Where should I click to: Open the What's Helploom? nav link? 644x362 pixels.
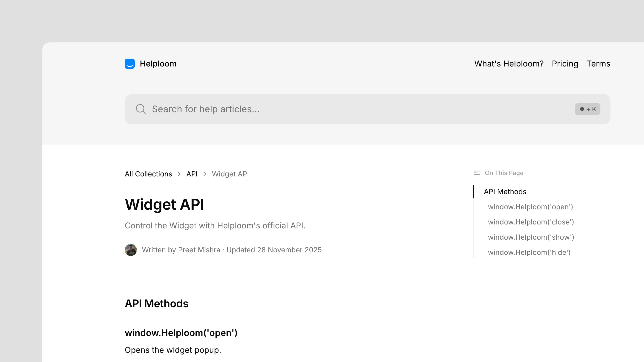509,64
